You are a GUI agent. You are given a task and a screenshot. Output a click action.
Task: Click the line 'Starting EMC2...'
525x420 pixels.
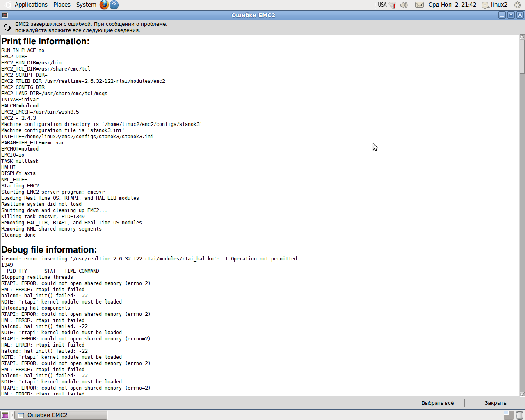(x=24, y=186)
